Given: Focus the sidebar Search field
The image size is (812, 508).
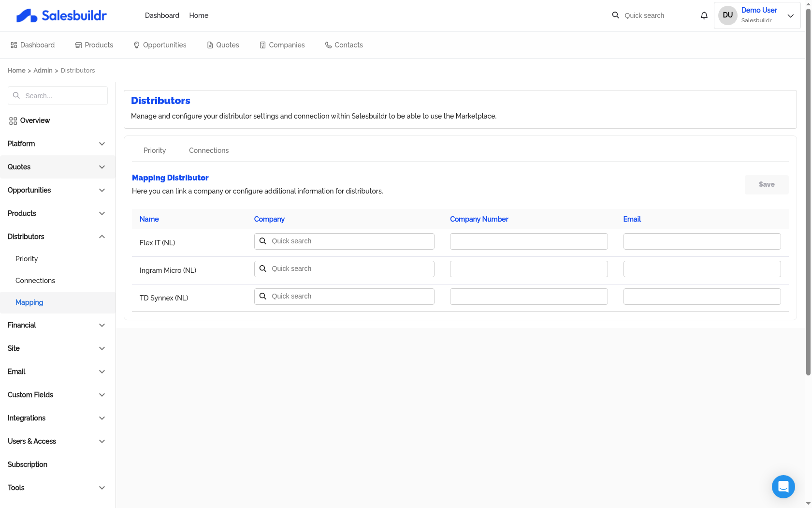Looking at the screenshot, I should [x=58, y=96].
